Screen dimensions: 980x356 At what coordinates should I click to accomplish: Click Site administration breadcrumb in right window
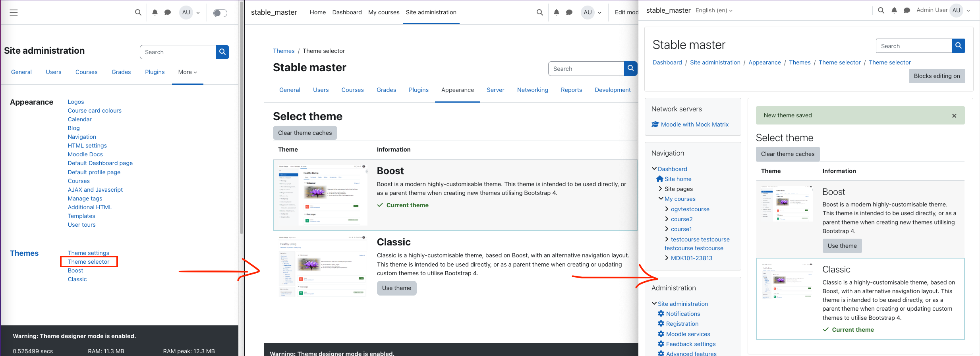(715, 62)
